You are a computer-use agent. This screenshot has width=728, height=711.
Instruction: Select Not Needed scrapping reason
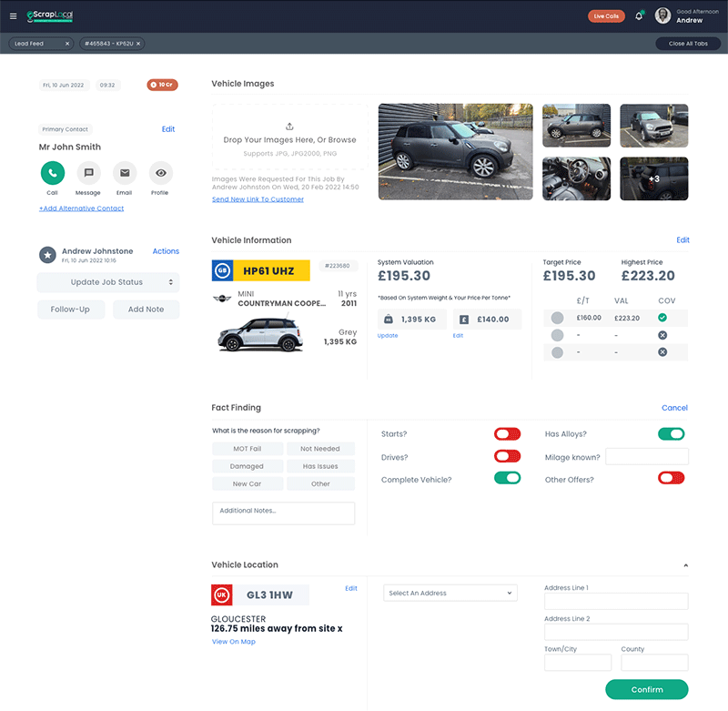click(320, 449)
